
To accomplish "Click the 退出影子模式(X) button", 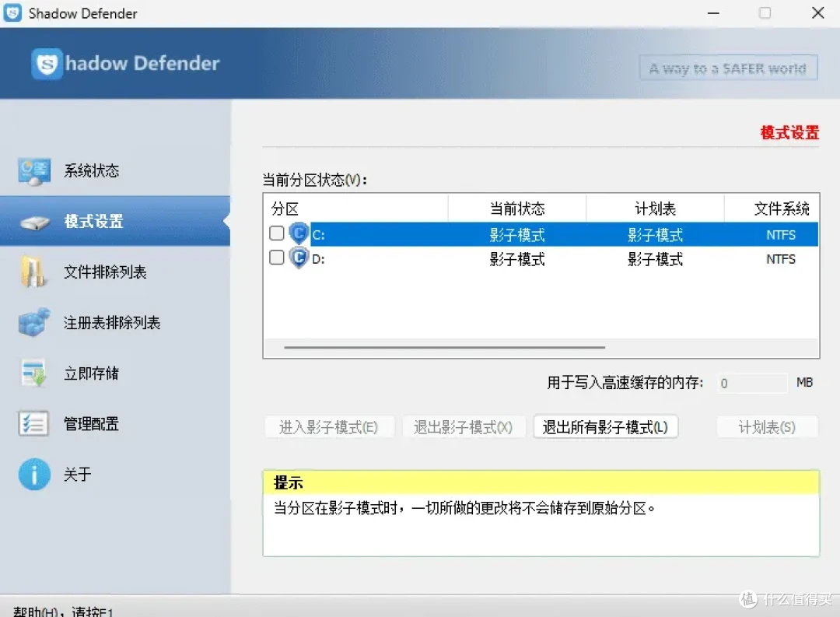I will tap(464, 427).
